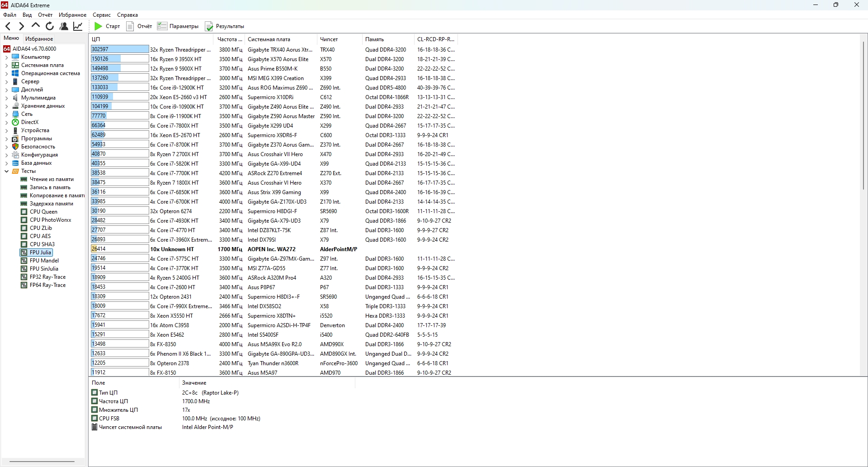868x467 pixels.
Task: Select the Чтение из памяти test icon
Action: (x=24, y=179)
